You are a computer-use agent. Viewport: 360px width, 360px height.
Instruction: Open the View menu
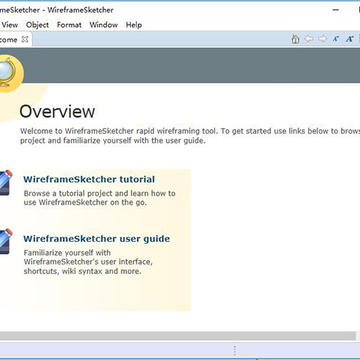(x=10, y=25)
